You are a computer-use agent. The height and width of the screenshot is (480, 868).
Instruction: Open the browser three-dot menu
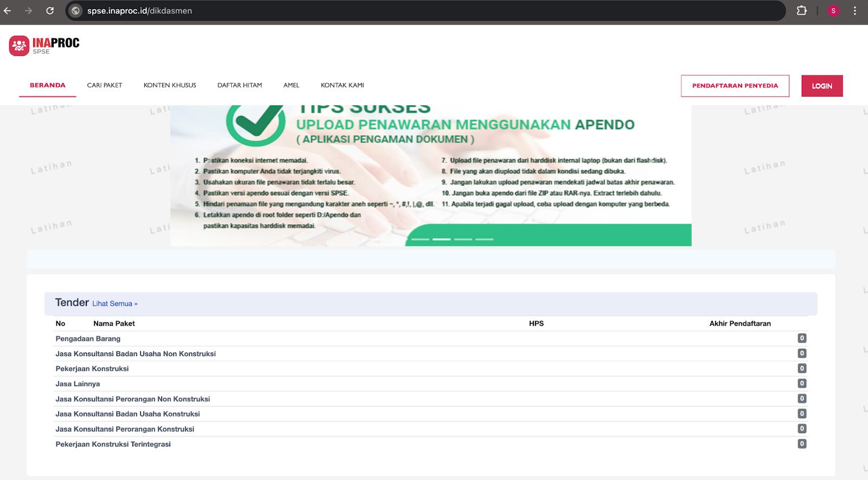(x=855, y=10)
